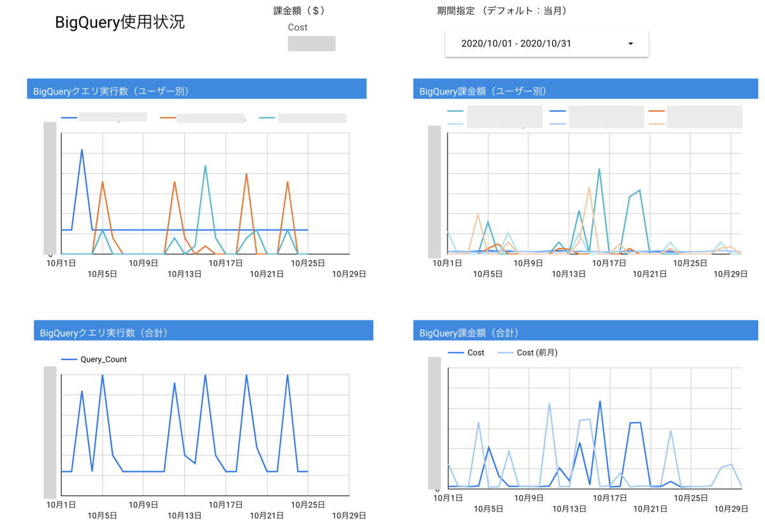
Task: Click blue legend line in クエリ実行数（ユーザー別）
Action: (69, 118)
